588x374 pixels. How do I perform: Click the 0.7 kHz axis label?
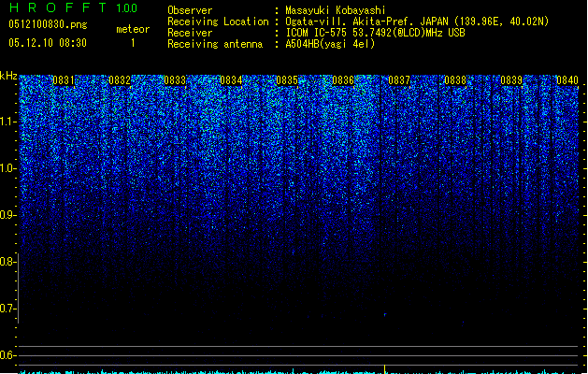[x=7, y=309]
